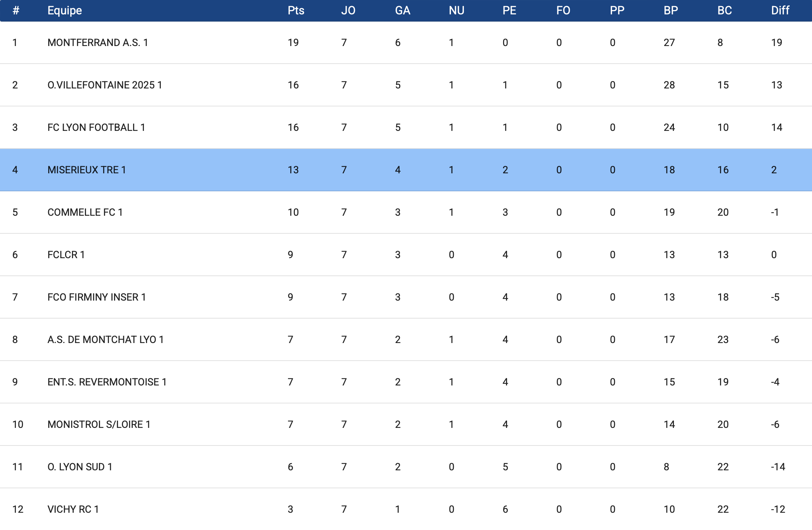Open FCO FIRMINY INSER 1 team
812x530 pixels.
point(96,297)
